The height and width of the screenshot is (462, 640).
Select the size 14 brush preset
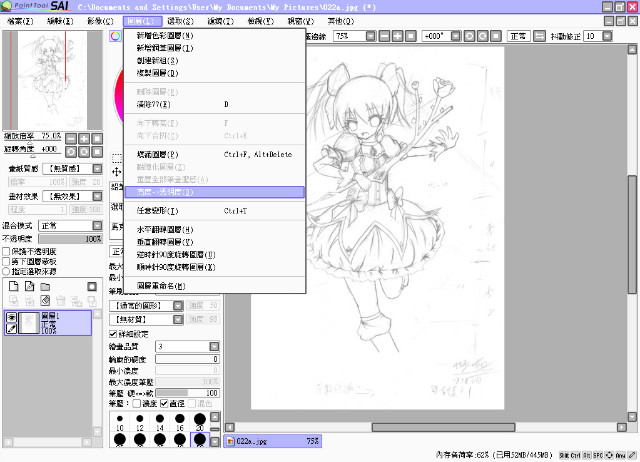click(160, 422)
